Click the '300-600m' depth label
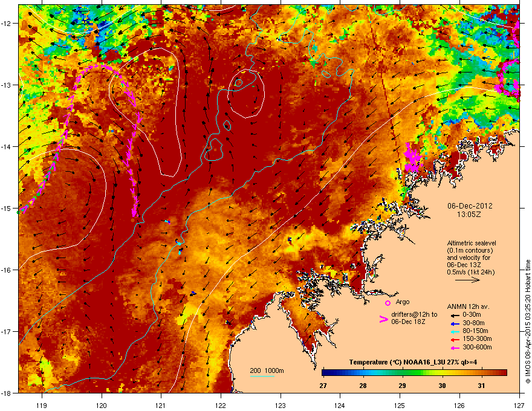The height and width of the screenshot is (411, 532). (x=477, y=347)
